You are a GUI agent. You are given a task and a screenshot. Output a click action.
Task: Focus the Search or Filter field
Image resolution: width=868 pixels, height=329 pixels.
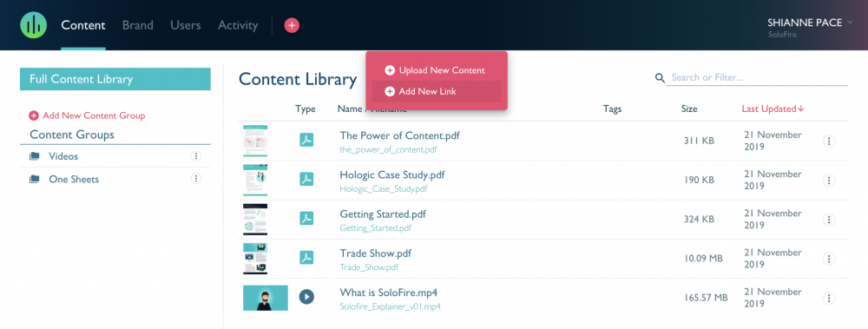[x=758, y=77]
